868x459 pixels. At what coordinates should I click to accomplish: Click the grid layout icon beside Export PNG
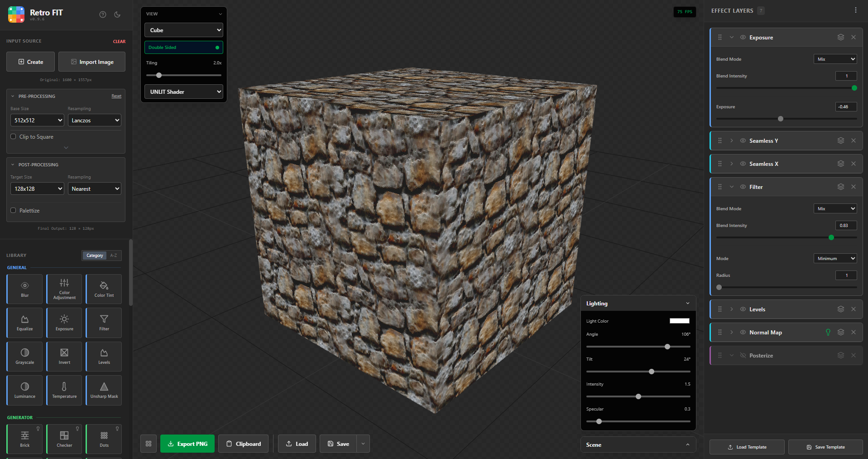pos(149,444)
